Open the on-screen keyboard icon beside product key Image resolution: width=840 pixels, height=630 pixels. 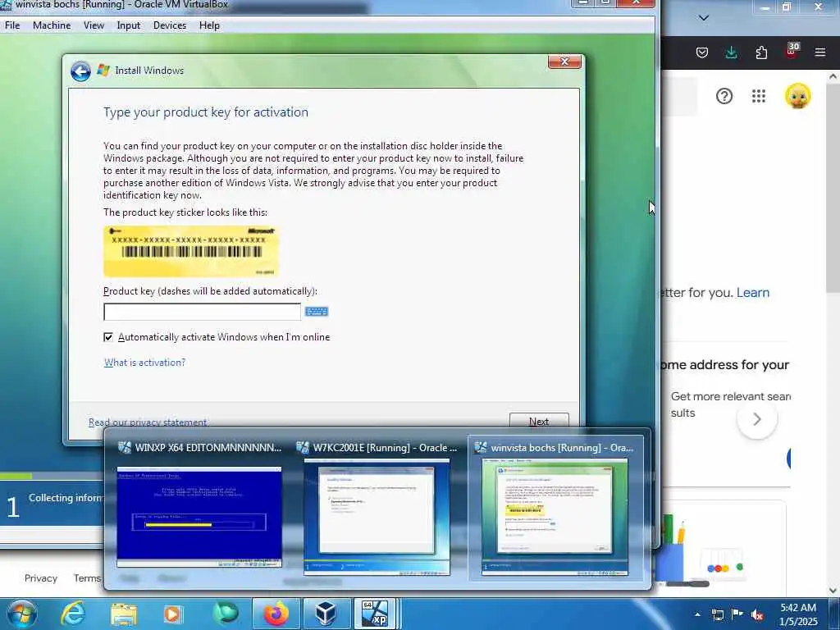[x=317, y=311]
